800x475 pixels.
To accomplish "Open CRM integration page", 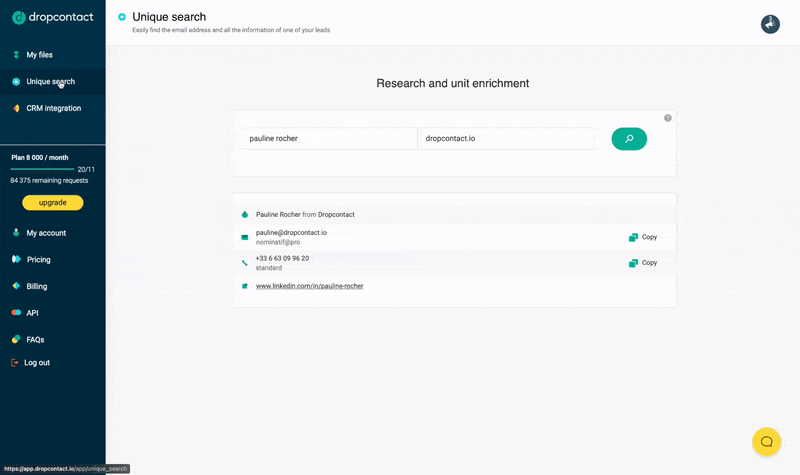I will click(54, 108).
